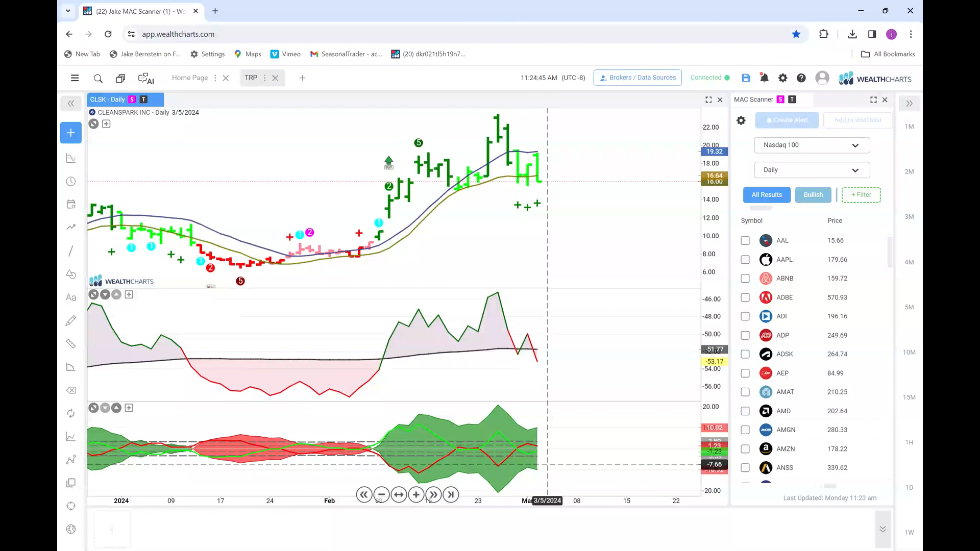Open the Vimeo bookmark

coord(285,54)
